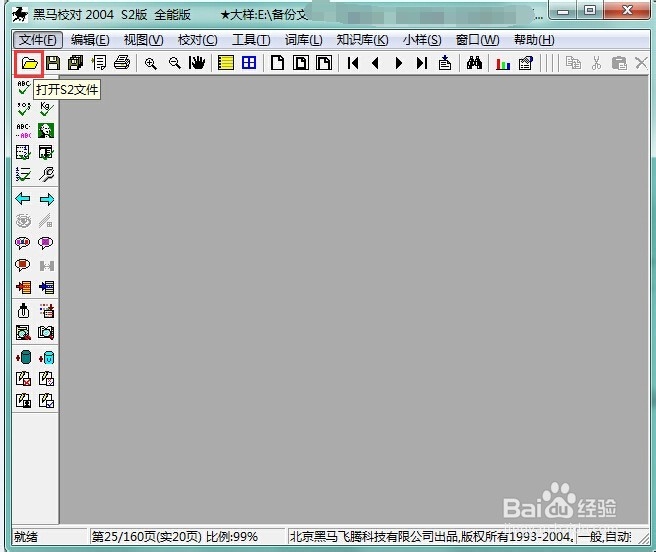
Task: Click the zoom out magnifier with minus
Action: [x=174, y=64]
